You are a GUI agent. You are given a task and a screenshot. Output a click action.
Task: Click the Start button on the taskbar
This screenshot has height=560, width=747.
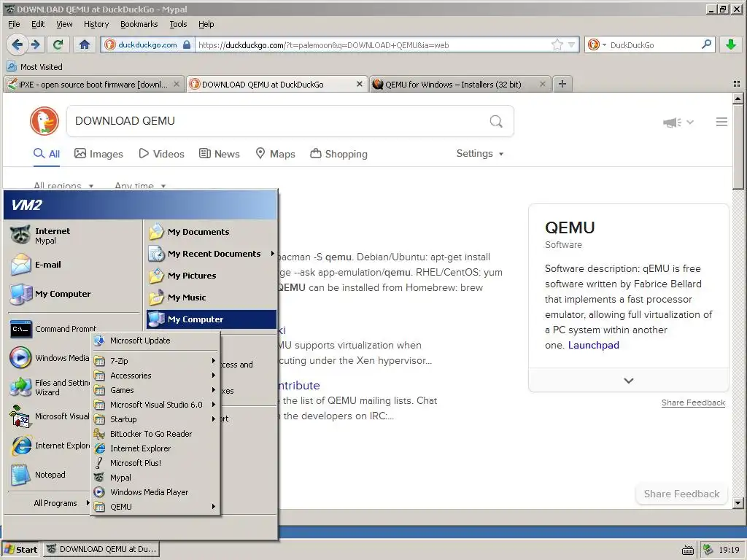click(x=21, y=550)
